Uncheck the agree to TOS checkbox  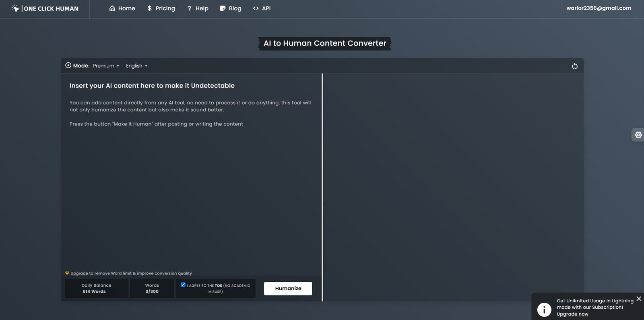[x=183, y=285]
